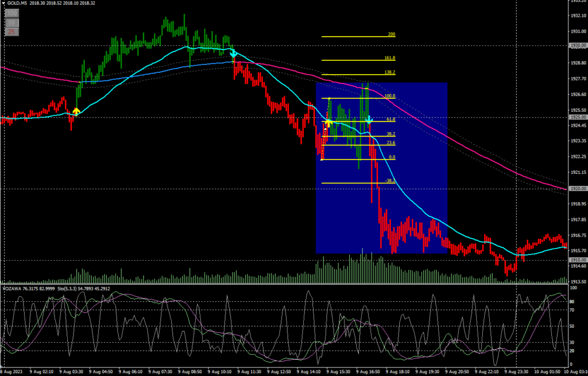This screenshot has height=376, width=588.
Task: Click the VOZAWA indicator label
Action: point(11,288)
